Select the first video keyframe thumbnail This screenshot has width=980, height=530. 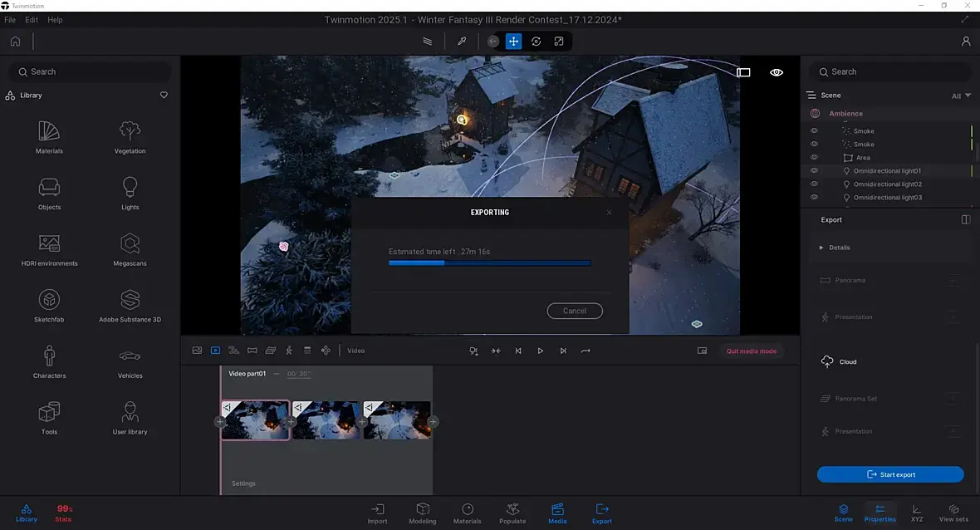coord(256,420)
